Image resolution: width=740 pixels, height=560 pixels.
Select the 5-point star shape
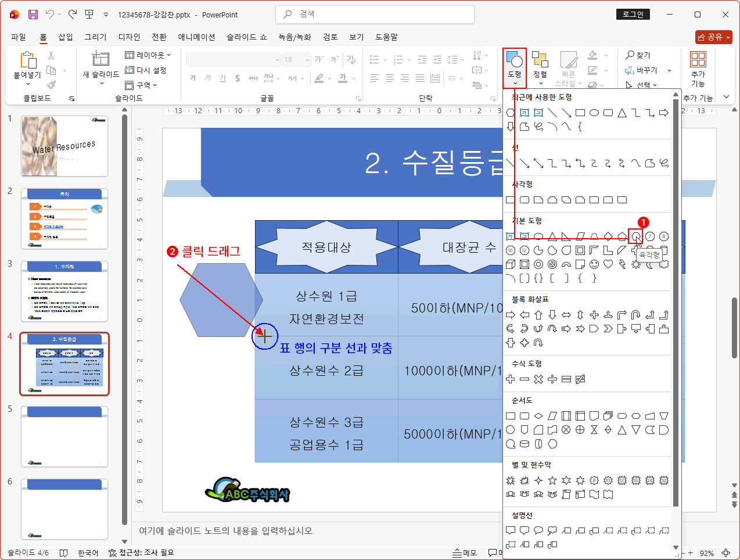[552, 480]
